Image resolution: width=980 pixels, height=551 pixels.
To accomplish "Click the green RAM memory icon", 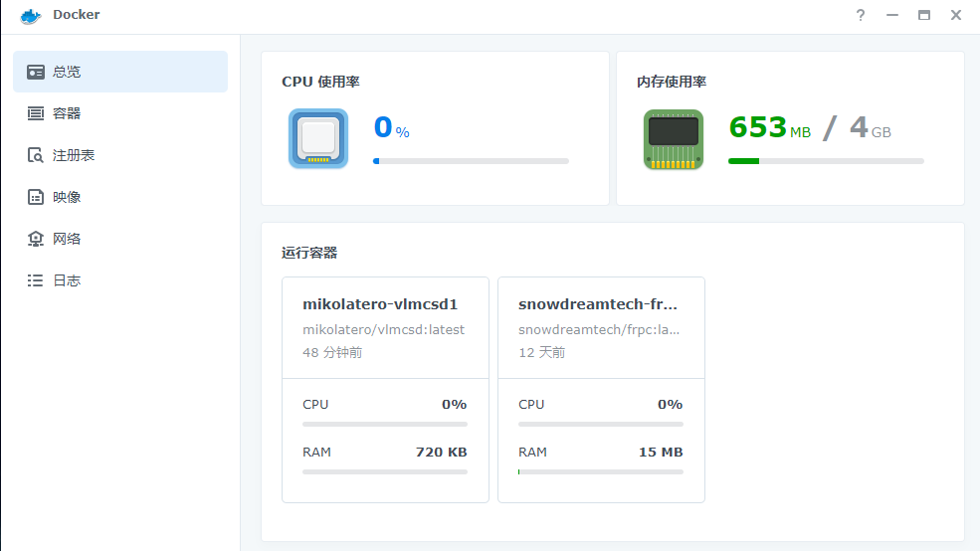I will click(674, 138).
